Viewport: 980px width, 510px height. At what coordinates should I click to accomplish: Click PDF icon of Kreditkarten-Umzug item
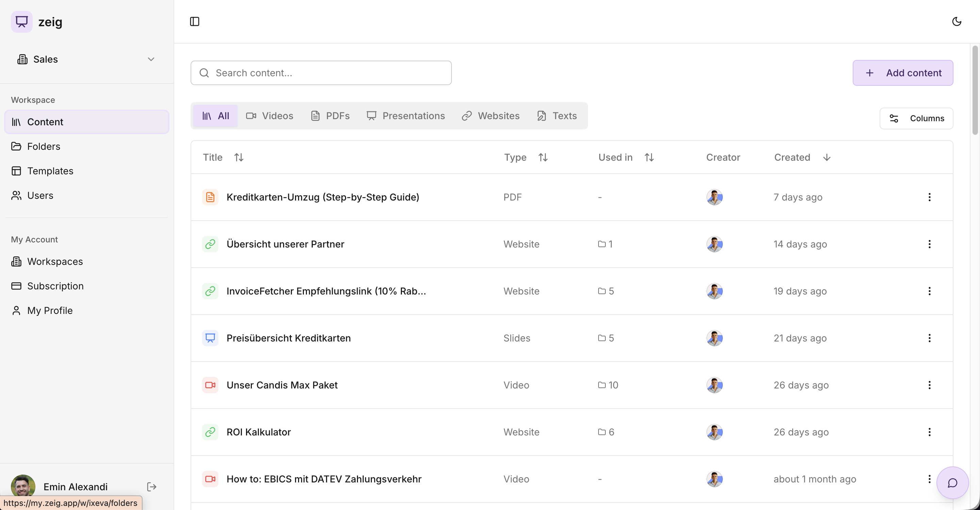pyautogui.click(x=210, y=197)
